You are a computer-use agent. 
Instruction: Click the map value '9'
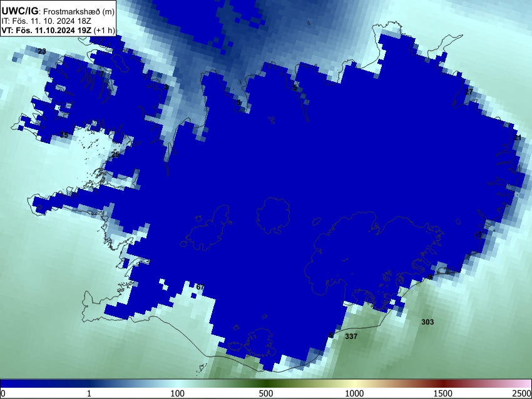(x=430, y=277)
